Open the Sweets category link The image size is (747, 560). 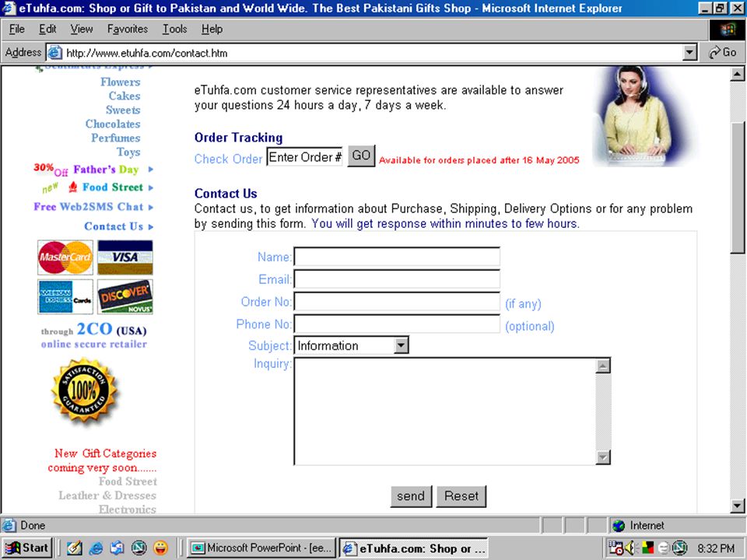click(123, 110)
